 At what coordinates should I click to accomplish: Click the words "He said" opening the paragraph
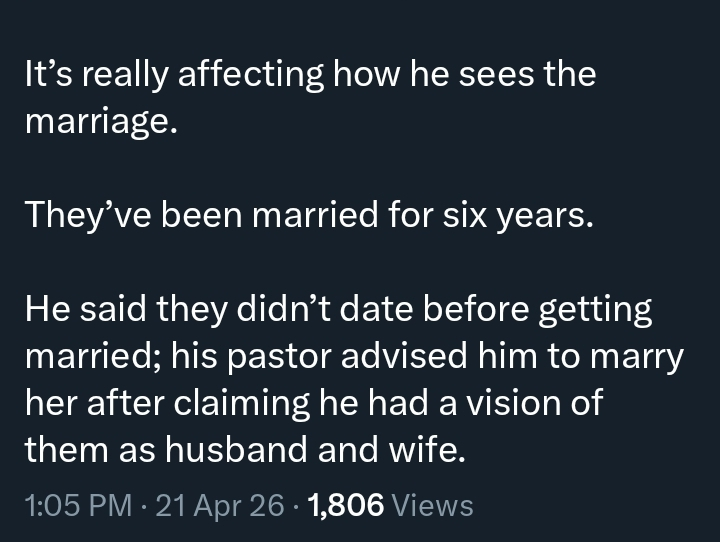tap(86, 308)
